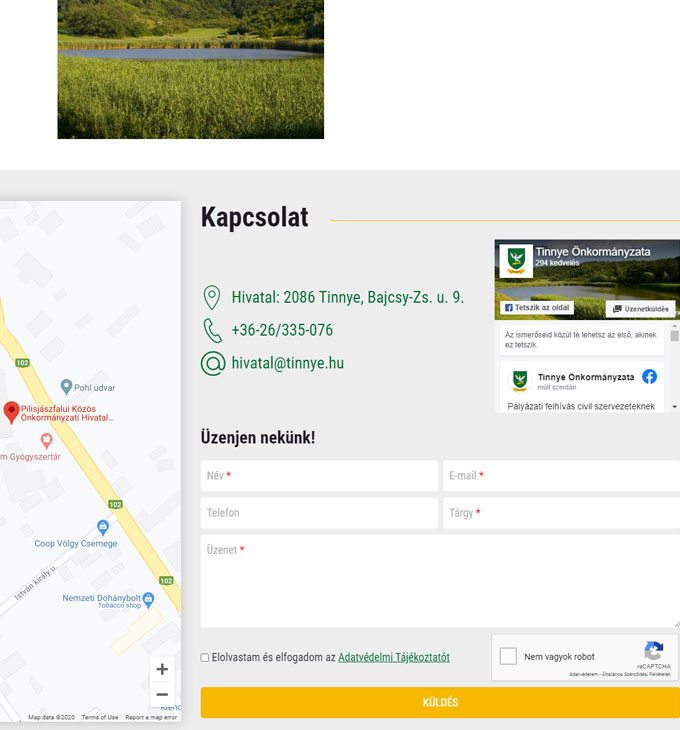This screenshot has width=680, height=730.
Task: Check the Nem vagyok robot box
Action: [508, 656]
